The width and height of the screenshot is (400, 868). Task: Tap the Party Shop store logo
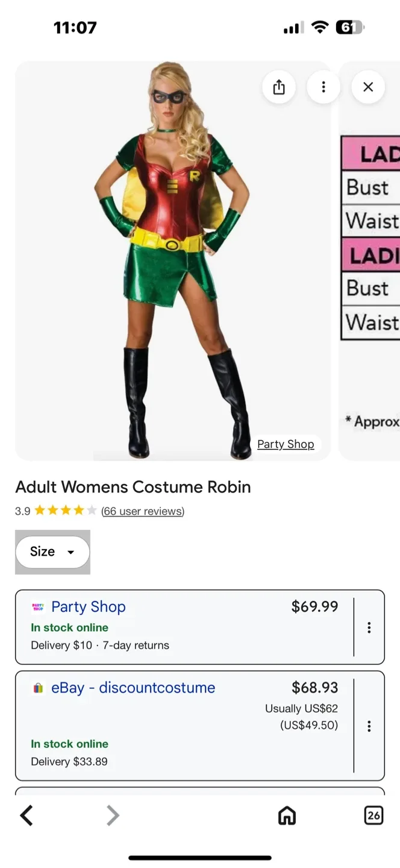point(38,607)
